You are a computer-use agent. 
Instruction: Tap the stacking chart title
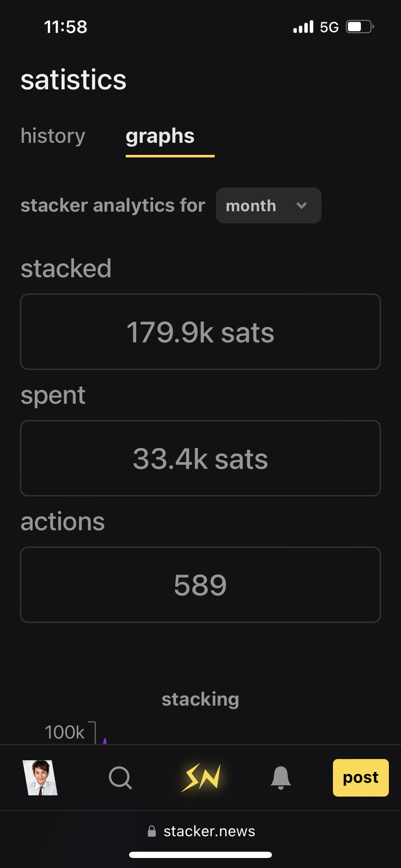200,699
